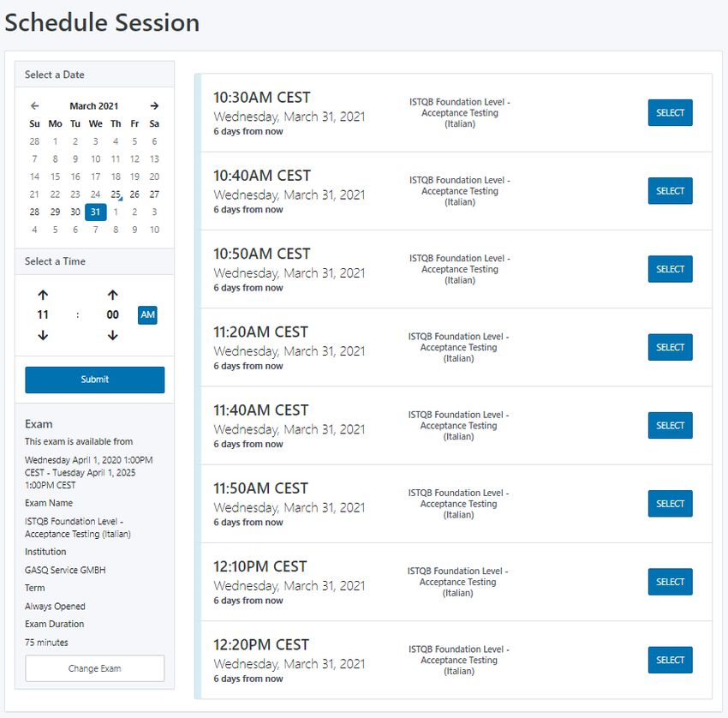Image resolution: width=728 pixels, height=718 pixels.
Task: Pick March 26 in the calendar
Action: (134, 194)
